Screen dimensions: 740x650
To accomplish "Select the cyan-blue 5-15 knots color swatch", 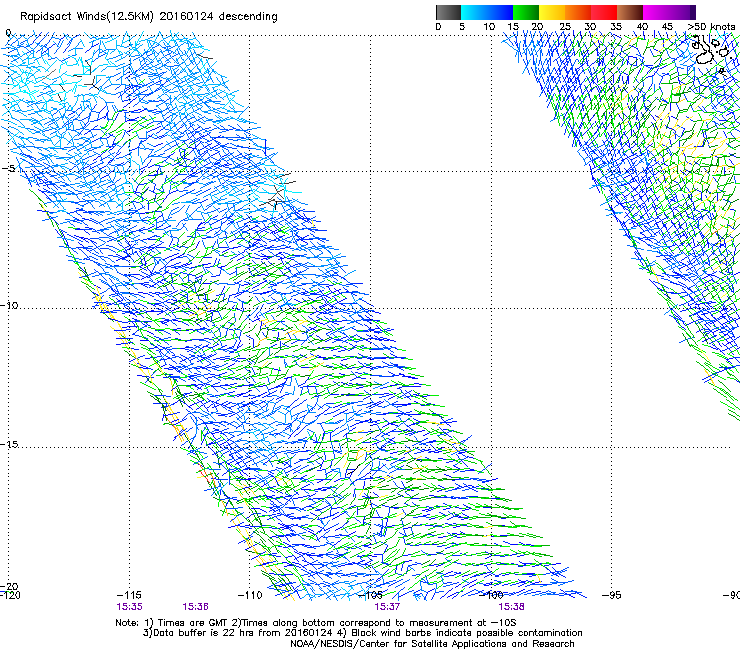I will [487, 12].
